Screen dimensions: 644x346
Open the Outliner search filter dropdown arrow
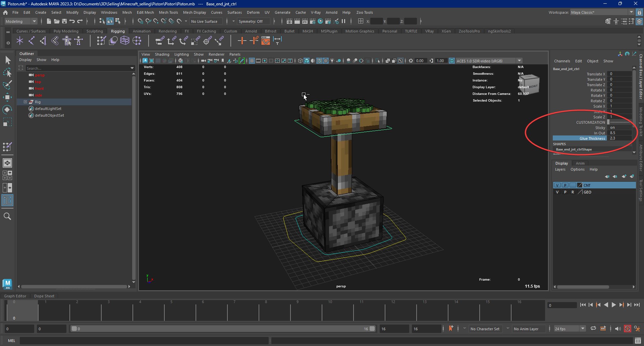pyautogui.click(x=132, y=68)
